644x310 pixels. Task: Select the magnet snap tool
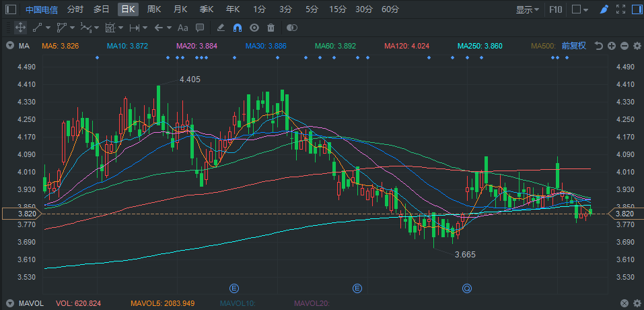(238, 28)
